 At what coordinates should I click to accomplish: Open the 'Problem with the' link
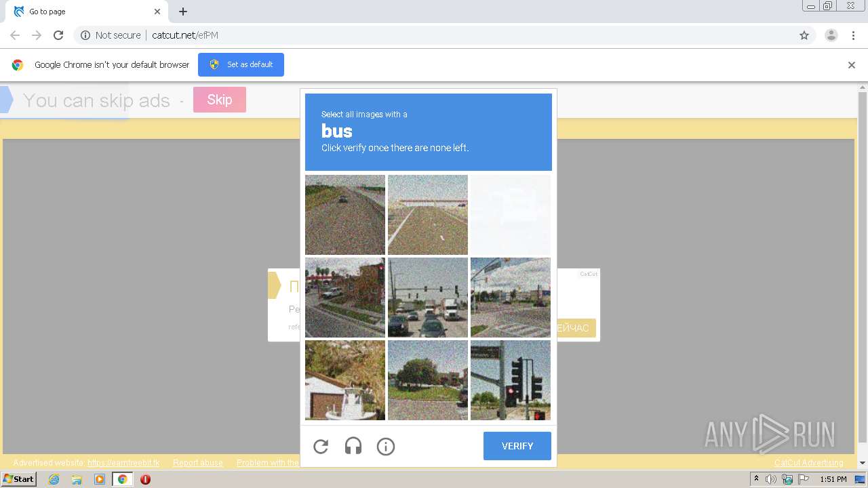click(x=268, y=463)
